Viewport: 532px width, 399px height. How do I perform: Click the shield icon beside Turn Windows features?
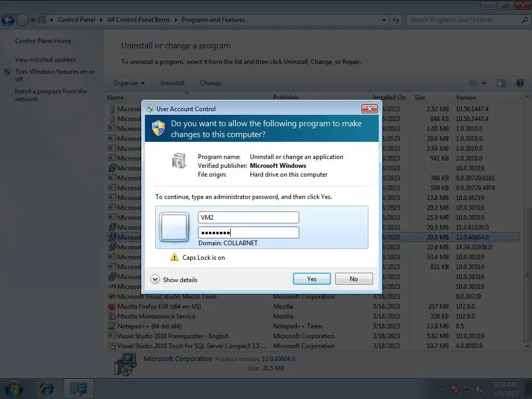[7, 72]
